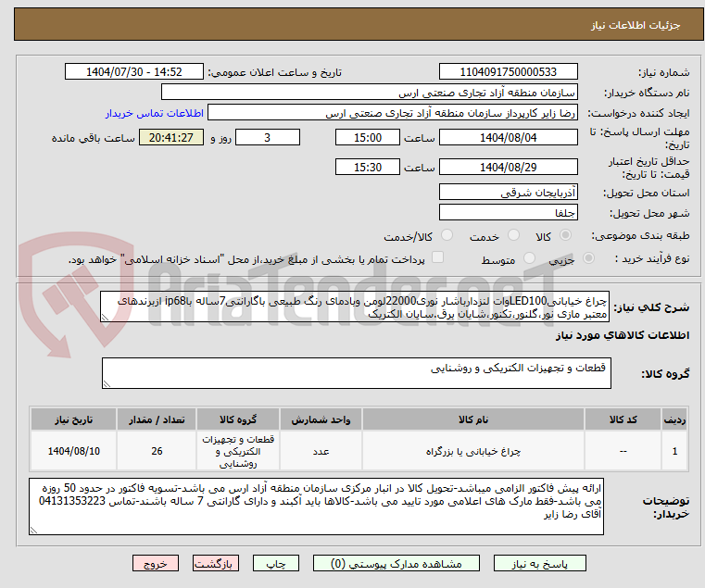Click the شماره نیاز number field
This screenshot has width=705, height=588.
(x=508, y=71)
